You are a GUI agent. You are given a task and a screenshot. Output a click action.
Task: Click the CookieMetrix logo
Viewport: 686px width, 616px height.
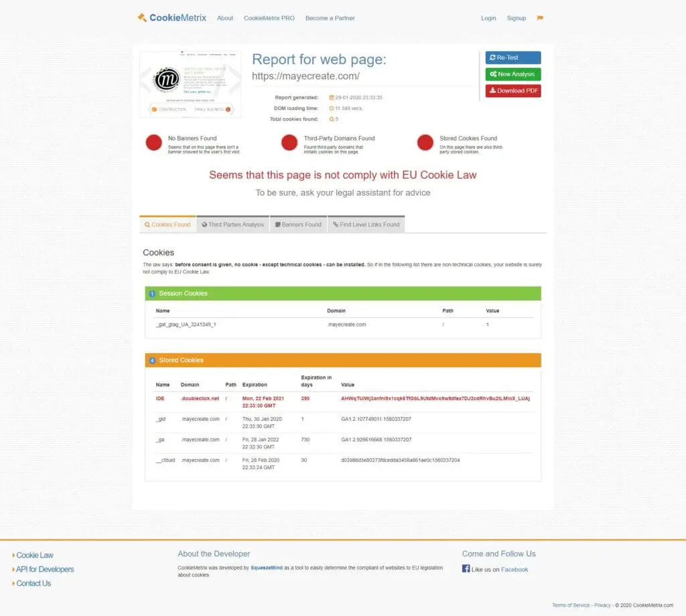pos(172,18)
